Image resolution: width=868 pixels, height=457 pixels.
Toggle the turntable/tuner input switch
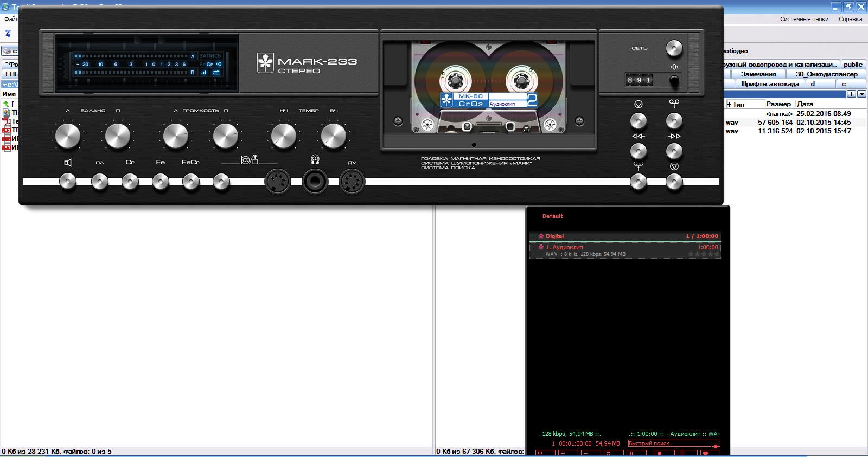click(x=221, y=182)
